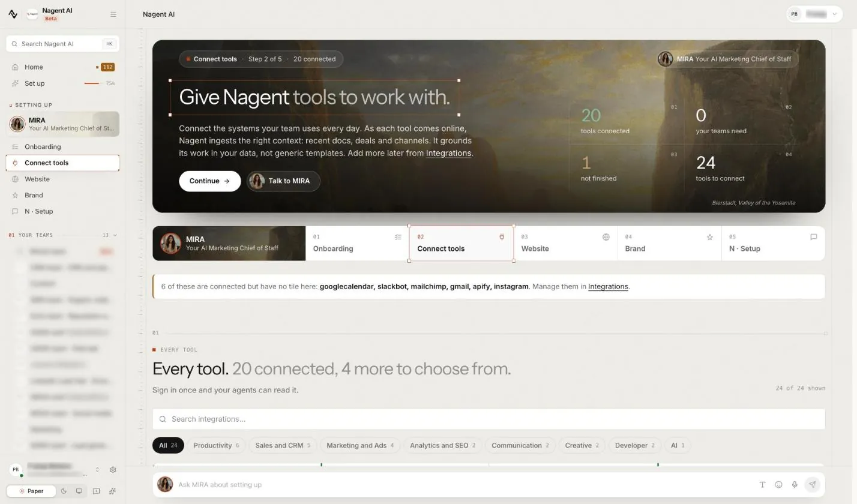Screen dimensions: 857x504
Task: Select N · Setup in sidebar
Action: pyautogui.click(x=62, y=211)
